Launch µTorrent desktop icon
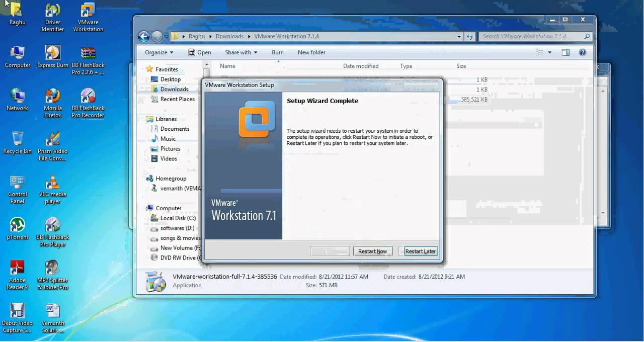The image size is (644, 342). coord(17,229)
